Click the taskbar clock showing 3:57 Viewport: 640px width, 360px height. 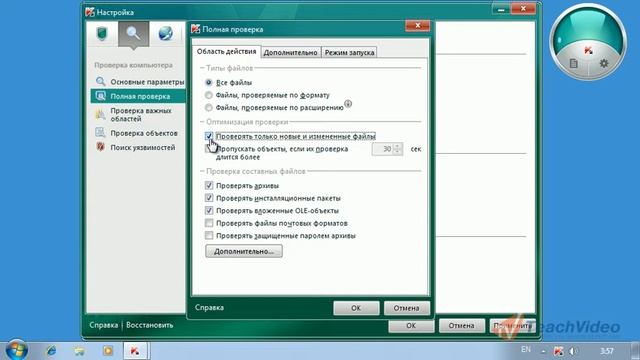click(x=607, y=351)
